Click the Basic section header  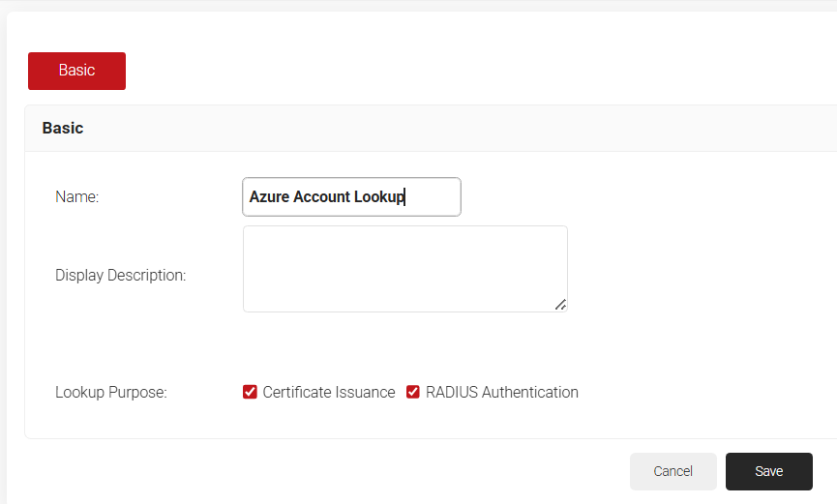[x=63, y=128]
